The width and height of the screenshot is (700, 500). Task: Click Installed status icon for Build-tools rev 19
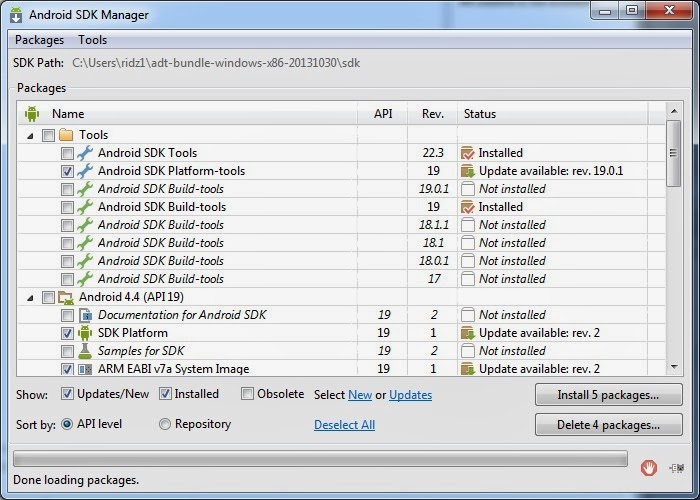[x=467, y=207]
